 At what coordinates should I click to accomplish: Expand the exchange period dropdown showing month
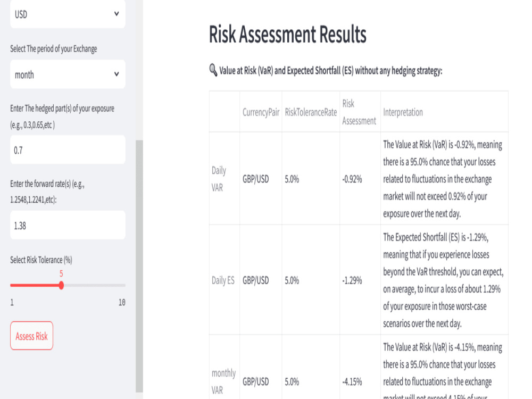tap(67, 74)
